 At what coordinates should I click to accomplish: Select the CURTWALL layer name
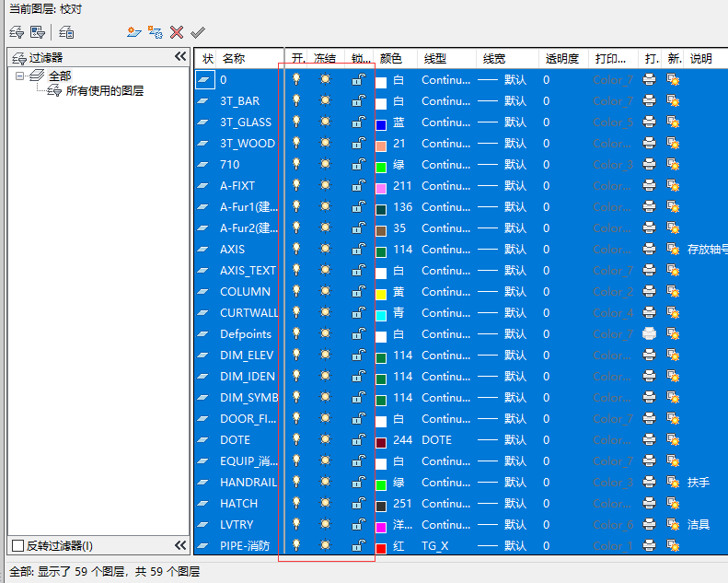[x=248, y=313]
